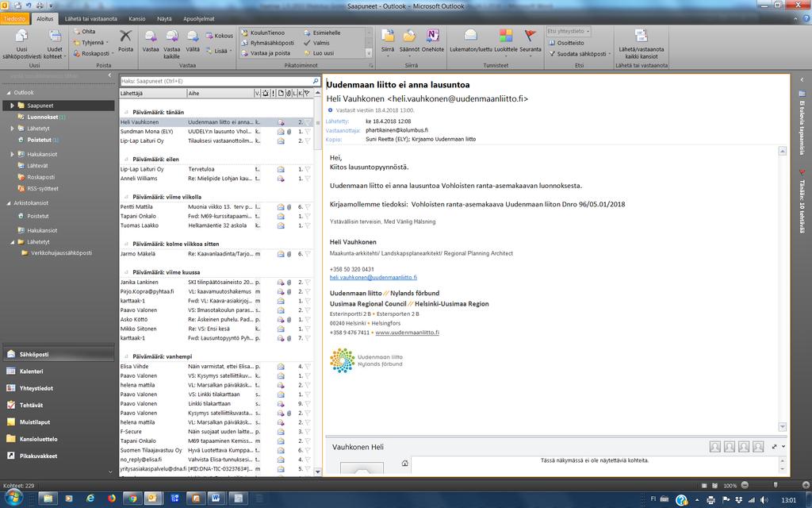Viewport: 812px width, 508px height.
Task: Open the Roskaposti junk dropdown in ribbon
Action: point(94,53)
